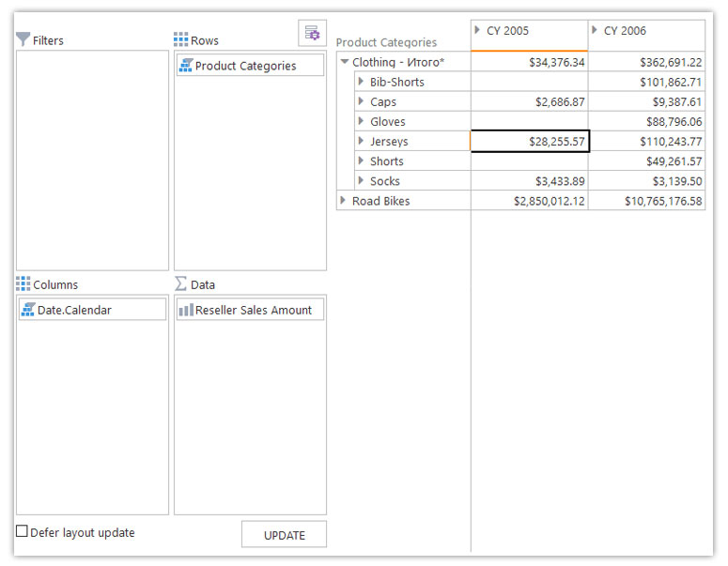
Task: Click the Jerseys row label
Action: coord(389,141)
